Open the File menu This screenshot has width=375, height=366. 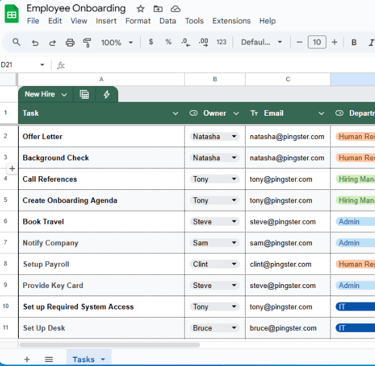point(33,21)
